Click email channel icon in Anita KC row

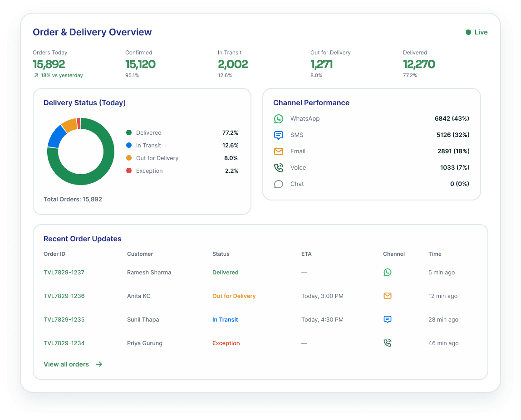[x=388, y=296]
